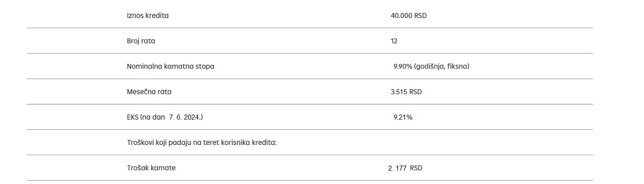Screen dimensions: 644x184
Task: Click the 'RSD' currency next to 40.000
Action: click(x=420, y=16)
